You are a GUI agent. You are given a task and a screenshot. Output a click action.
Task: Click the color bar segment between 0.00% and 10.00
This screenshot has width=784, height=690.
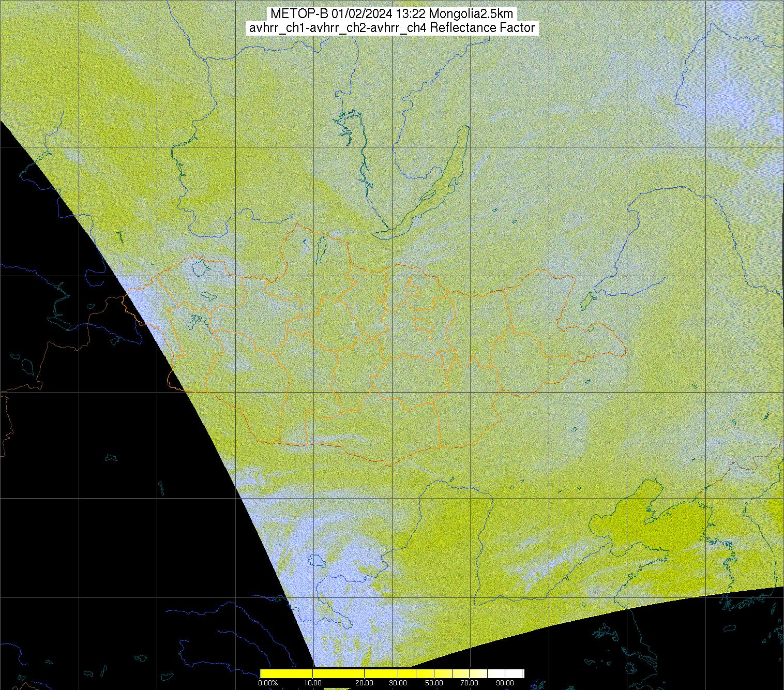coord(287,673)
